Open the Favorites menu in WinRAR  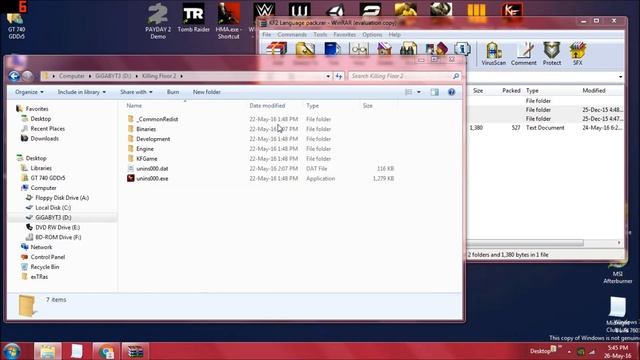pyautogui.click(x=344, y=35)
